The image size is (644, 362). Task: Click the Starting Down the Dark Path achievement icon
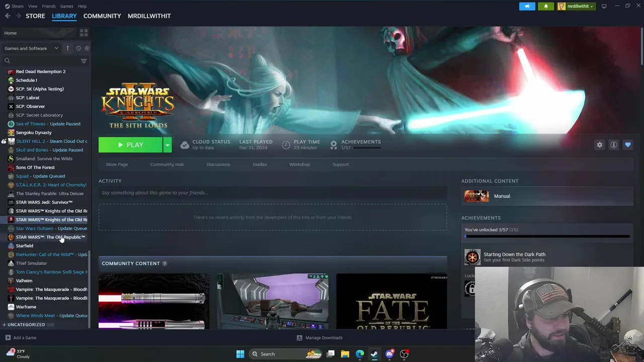472,257
